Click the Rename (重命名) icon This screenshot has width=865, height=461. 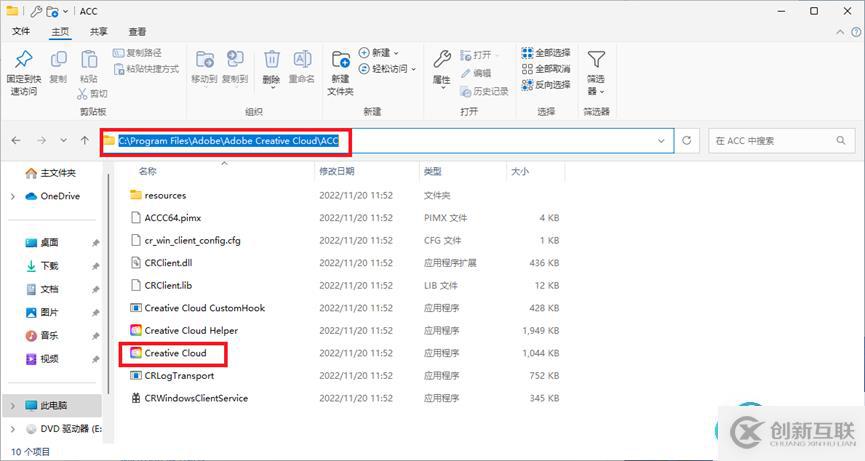pyautogui.click(x=302, y=60)
